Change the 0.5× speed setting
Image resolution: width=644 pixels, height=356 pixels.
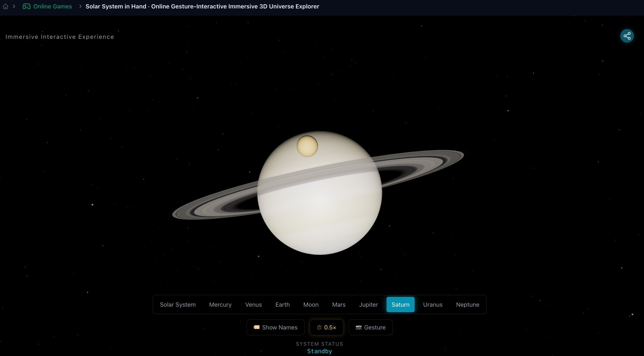point(327,327)
